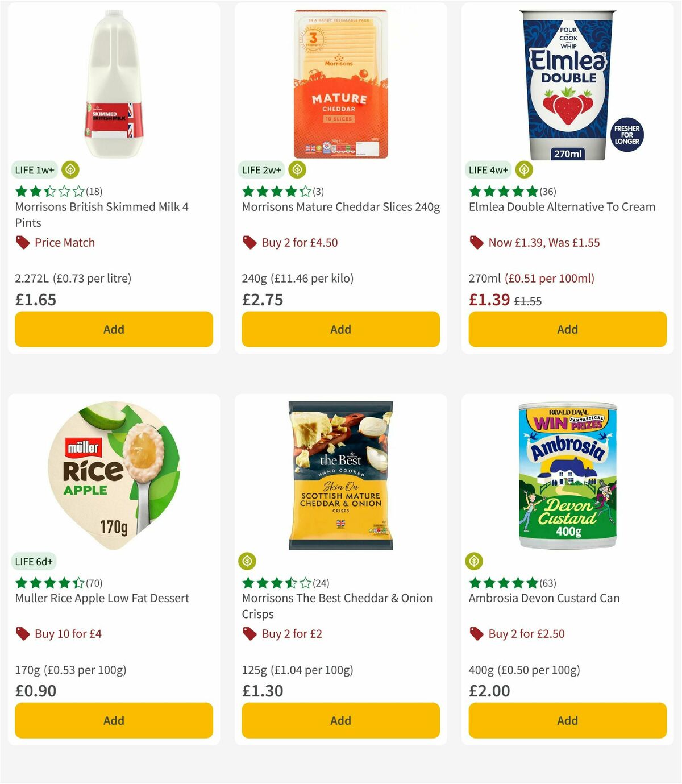Open the (36) reviews link for Elmlea
The height and width of the screenshot is (784, 682).
548,192
